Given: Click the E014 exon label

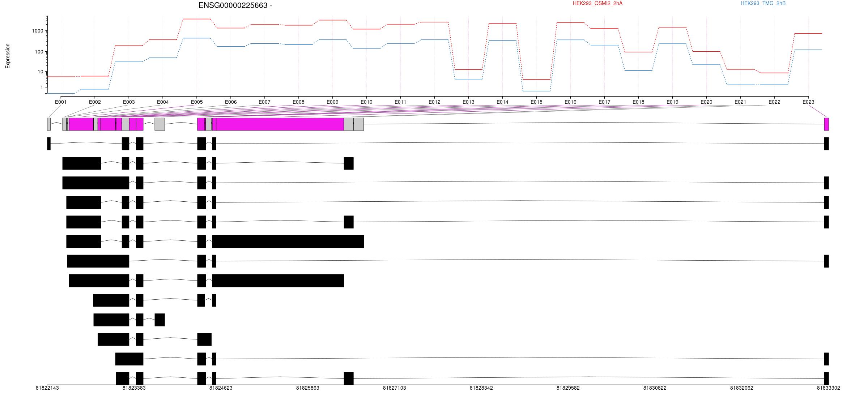Looking at the screenshot, I should 502,102.
